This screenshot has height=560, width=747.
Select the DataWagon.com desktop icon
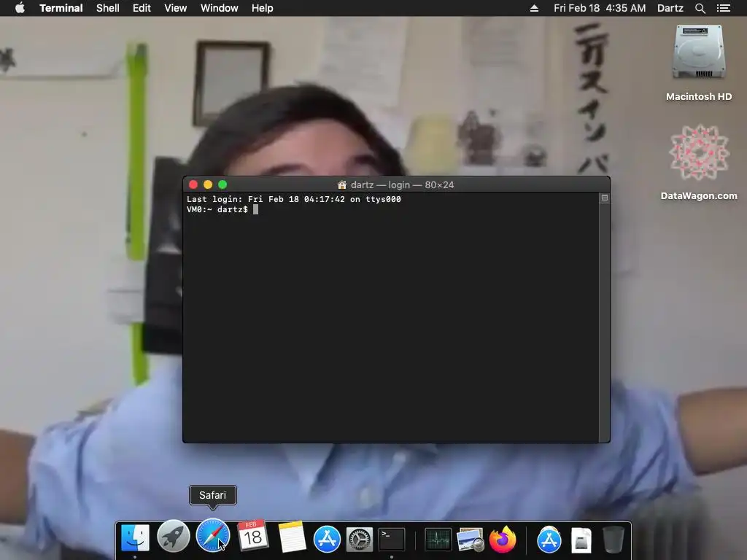point(699,153)
